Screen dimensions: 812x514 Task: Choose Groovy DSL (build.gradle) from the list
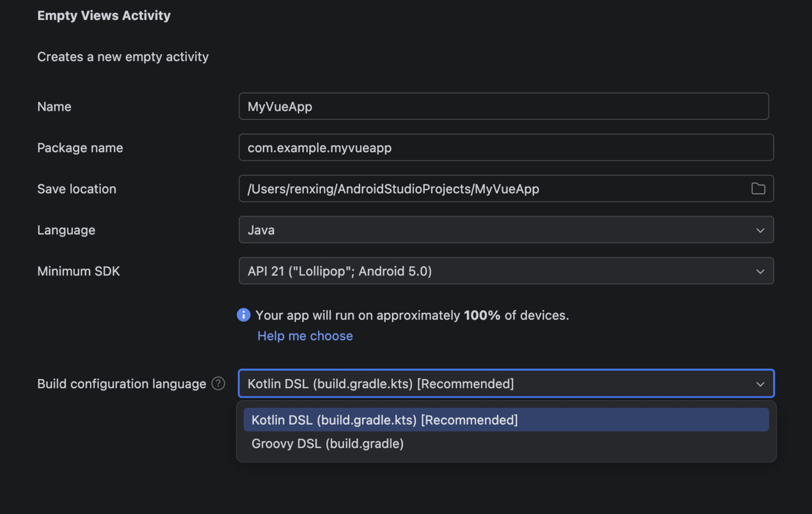coord(327,444)
